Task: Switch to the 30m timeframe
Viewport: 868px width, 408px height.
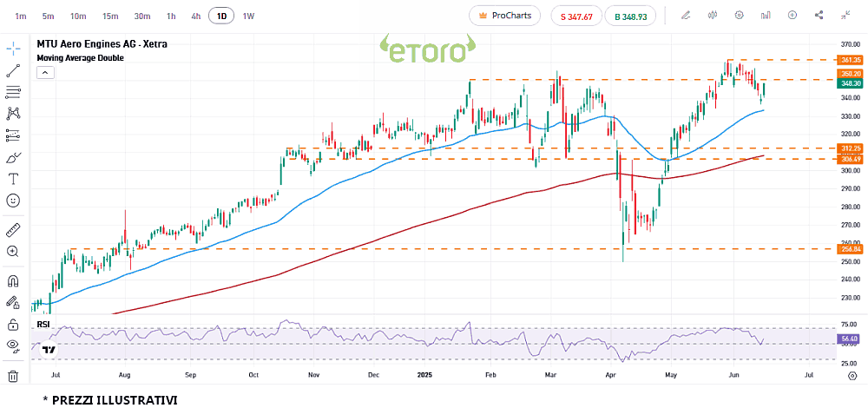Action: coord(142,16)
